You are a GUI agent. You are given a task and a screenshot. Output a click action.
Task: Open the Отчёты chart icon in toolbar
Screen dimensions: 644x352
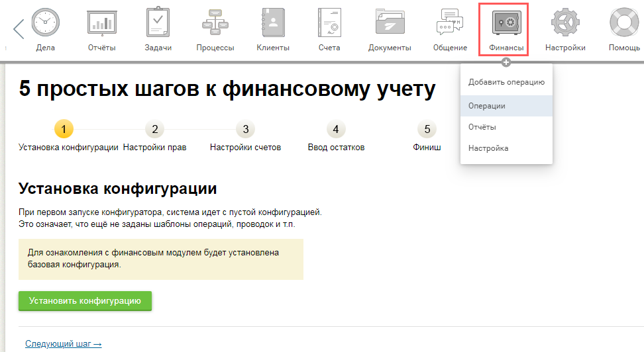(x=102, y=22)
